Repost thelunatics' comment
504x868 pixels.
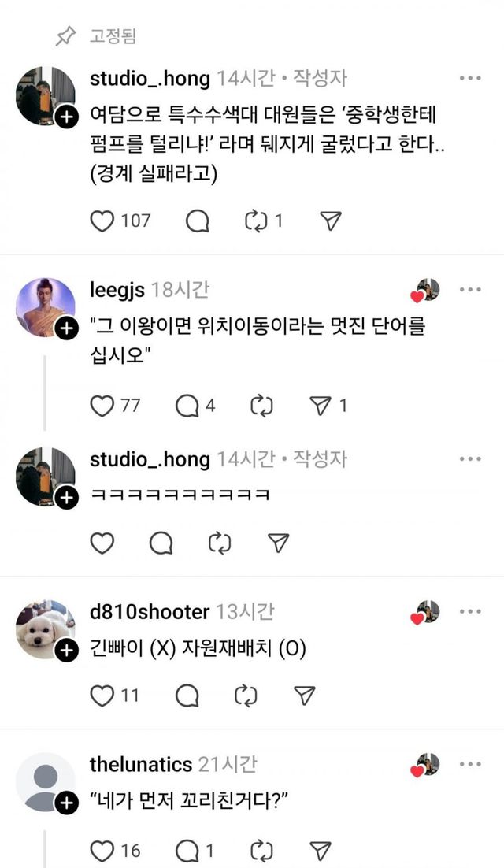click(x=261, y=850)
